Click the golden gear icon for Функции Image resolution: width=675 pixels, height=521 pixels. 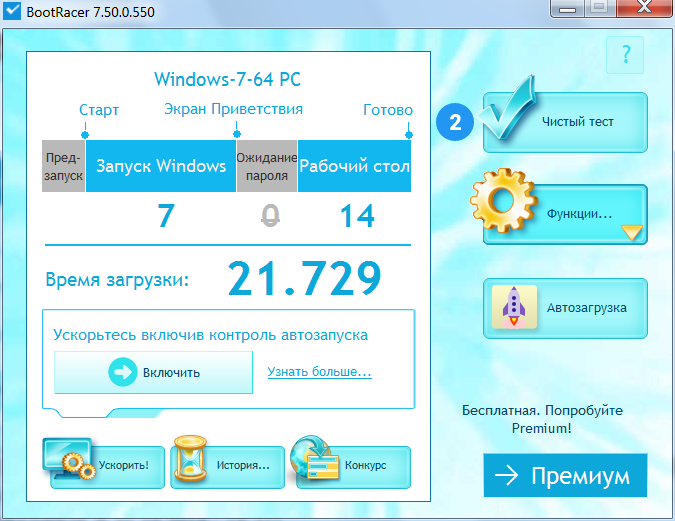[x=503, y=201]
